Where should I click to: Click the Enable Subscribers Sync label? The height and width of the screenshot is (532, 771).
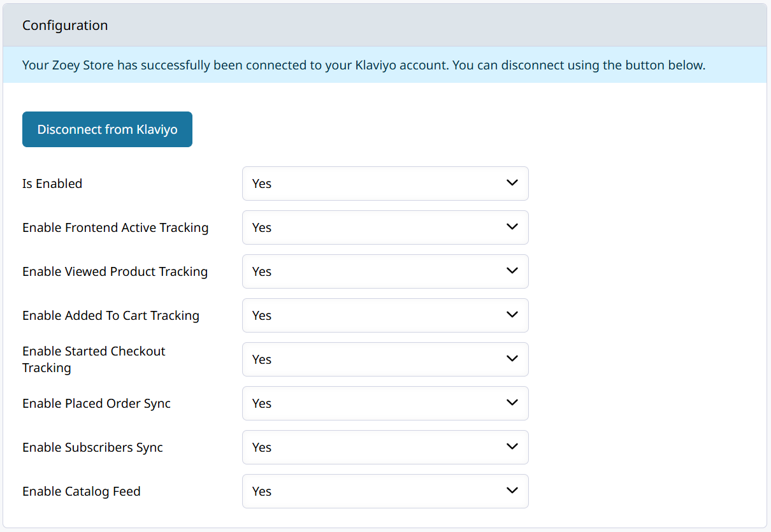tap(93, 447)
